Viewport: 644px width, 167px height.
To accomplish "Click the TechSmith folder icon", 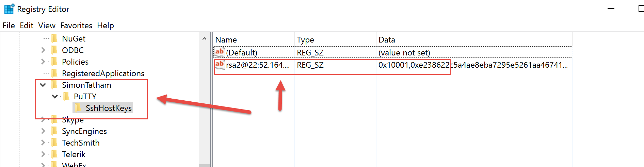I will 54,143.
